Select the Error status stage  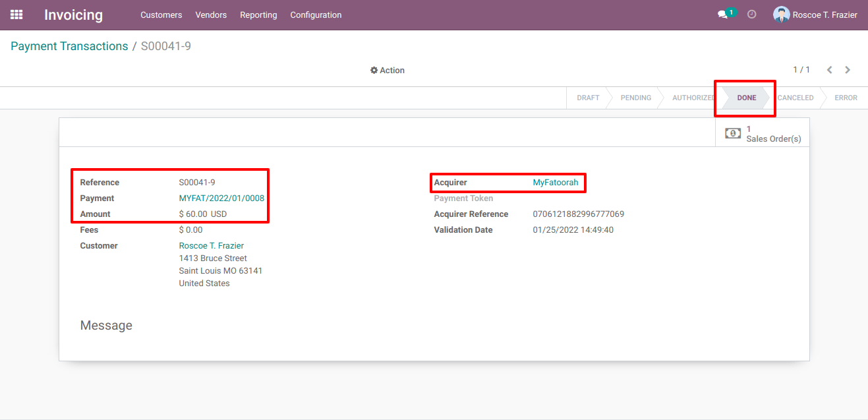pos(846,98)
